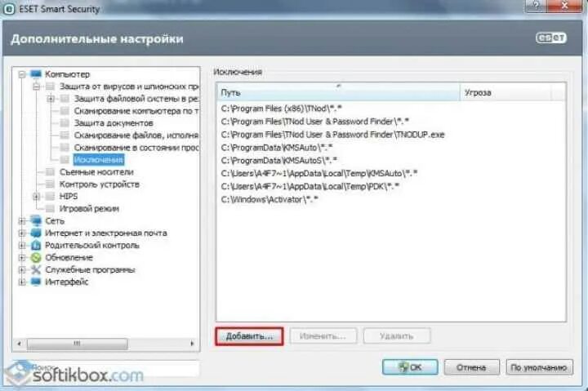Image resolution: width=588 pixels, height=391 pixels.
Task: Click the Отмена button
Action: coord(471,367)
